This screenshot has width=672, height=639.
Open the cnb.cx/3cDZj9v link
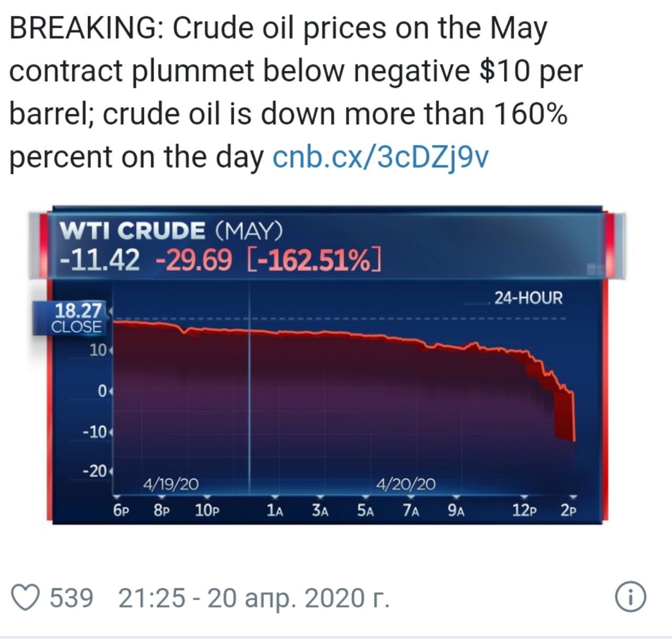point(381,157)
